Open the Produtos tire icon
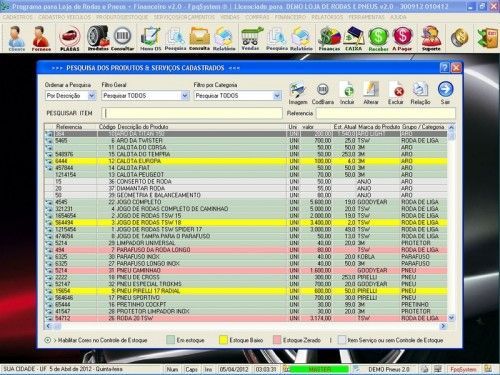Image resolution: width=500 pixels, height=375 pixels. (98, 38)
